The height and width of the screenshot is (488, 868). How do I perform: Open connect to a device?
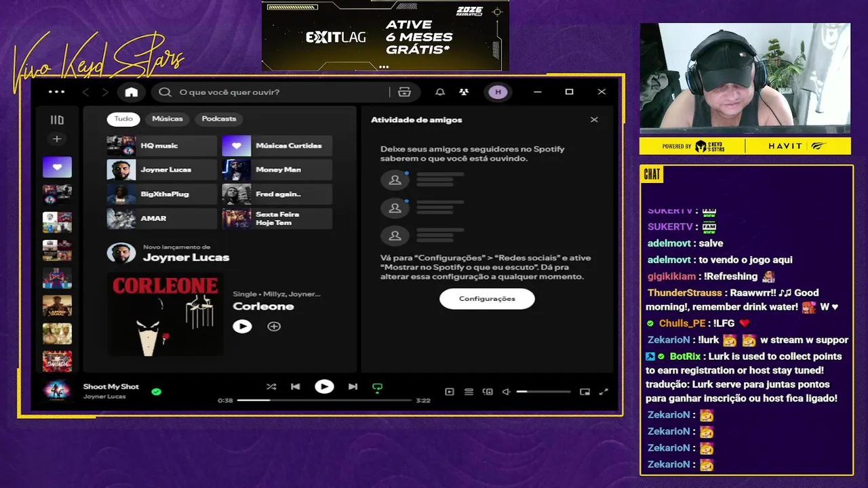point(488,392)
